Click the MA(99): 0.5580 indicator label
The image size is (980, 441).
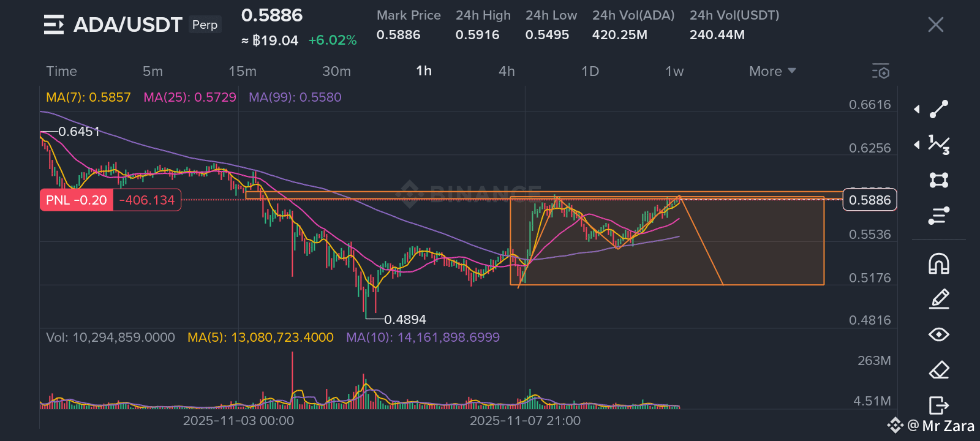click(x=295, y=97)
